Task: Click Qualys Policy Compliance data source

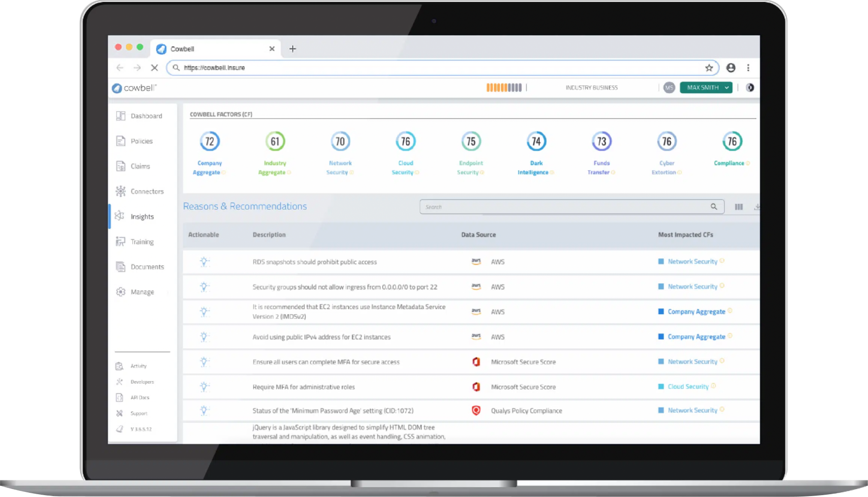Action: pyautogui.click(x=526, y=411)
